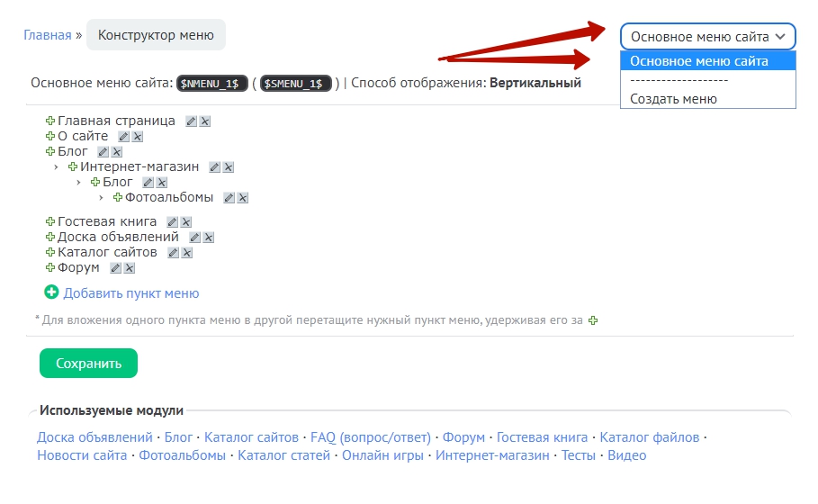The height and width of the screenshot is (504, 818).
Task: Select the Гостевая книга tree item
Action: [107, 221]
